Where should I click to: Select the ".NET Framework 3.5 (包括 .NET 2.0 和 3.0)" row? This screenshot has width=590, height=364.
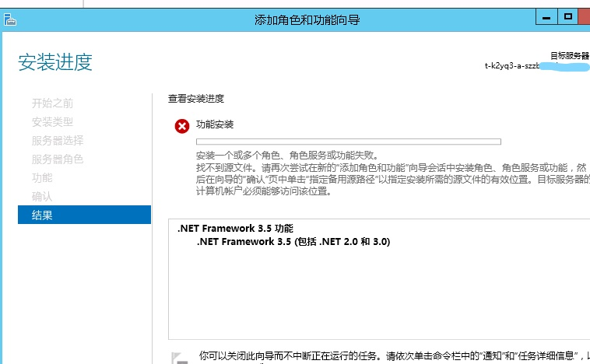[x=293, y=242]
